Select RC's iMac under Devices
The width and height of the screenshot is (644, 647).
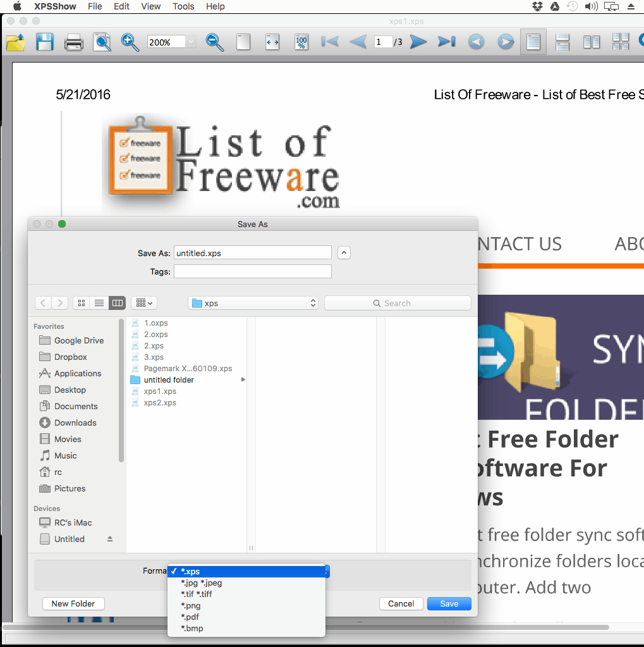click(66, 522)
